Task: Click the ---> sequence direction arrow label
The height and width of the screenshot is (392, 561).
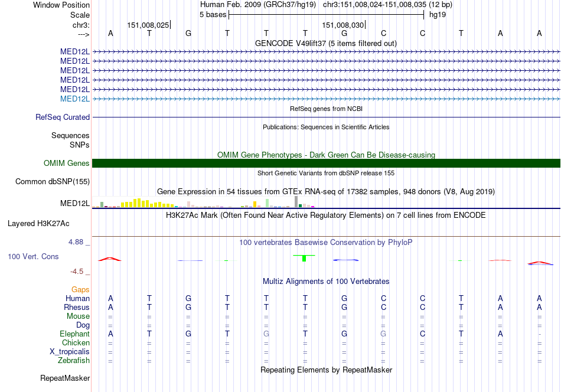Action: (83, 34)
